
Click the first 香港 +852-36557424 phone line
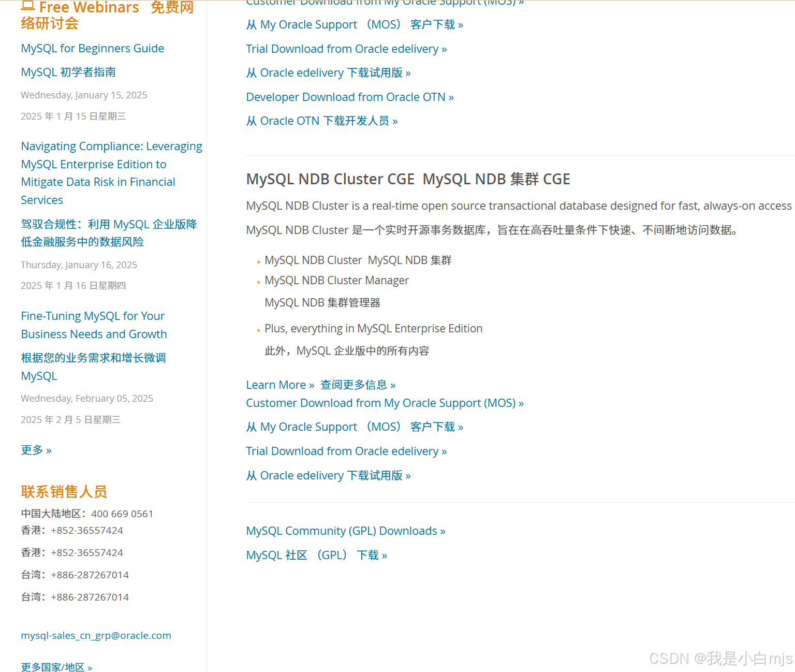(x=72, y=530)
